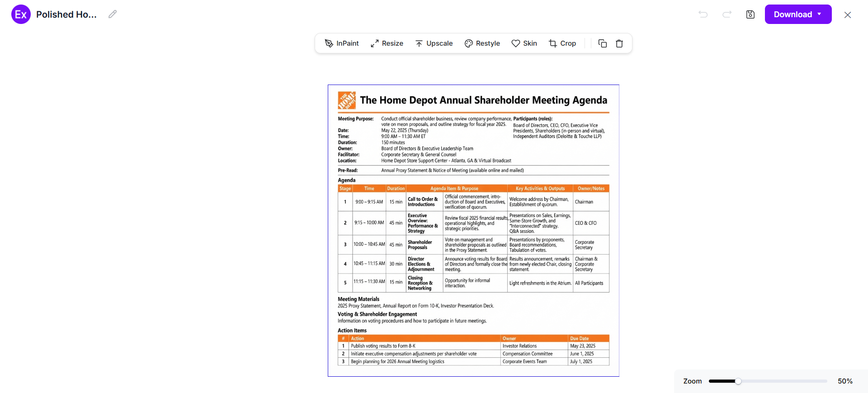This screenshot has height=393, width=868.
Task: Click the document title heading
Action: tap(484, 100)
